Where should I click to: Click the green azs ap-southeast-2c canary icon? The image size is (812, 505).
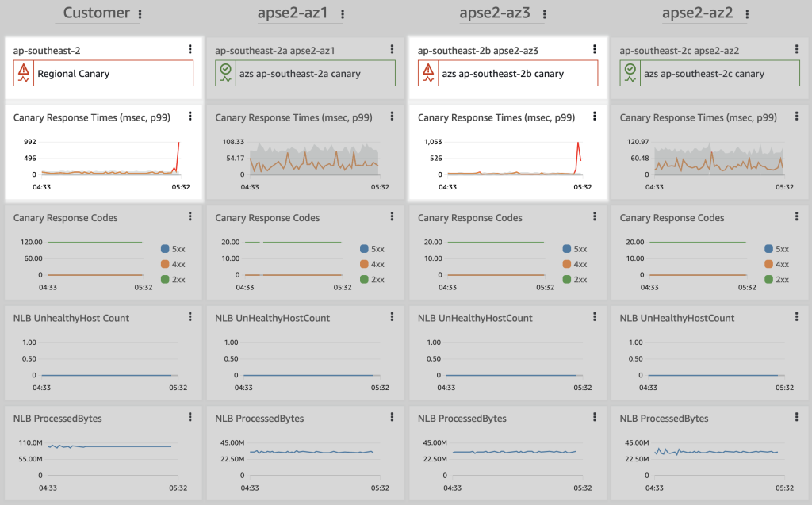(x=629, y=73)
